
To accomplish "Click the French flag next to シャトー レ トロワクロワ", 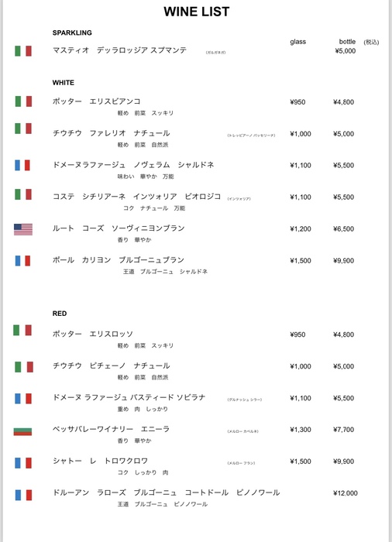I will pos(23,463).
